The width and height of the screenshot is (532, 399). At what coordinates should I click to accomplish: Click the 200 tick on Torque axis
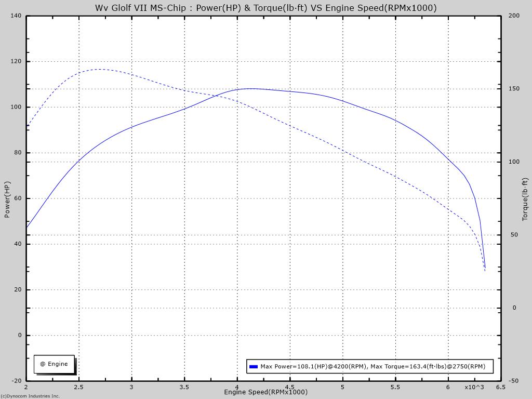click(x=514, y=16)
